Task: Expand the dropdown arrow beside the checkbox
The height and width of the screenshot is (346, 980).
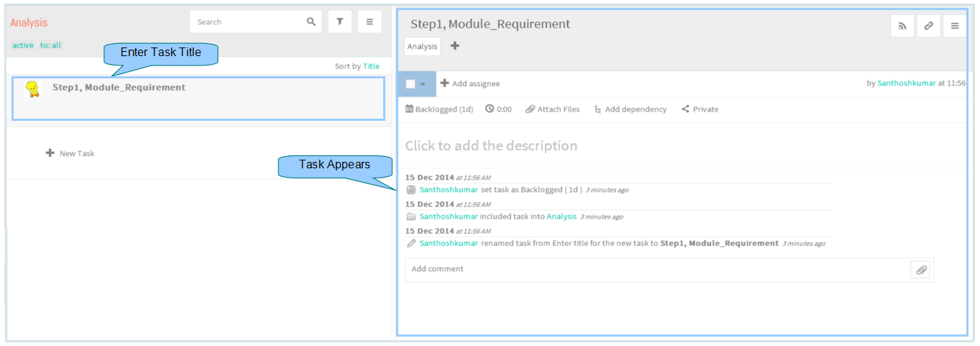Action: [x=423, y=84]
